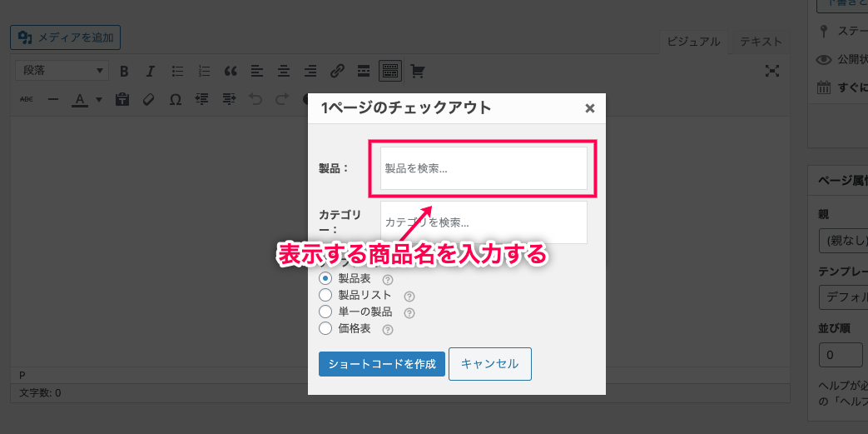This screenshot has height=434, width=868.
Task: Toggle the second toolbar row (keyboard icon)
Action: click(390, 71)
